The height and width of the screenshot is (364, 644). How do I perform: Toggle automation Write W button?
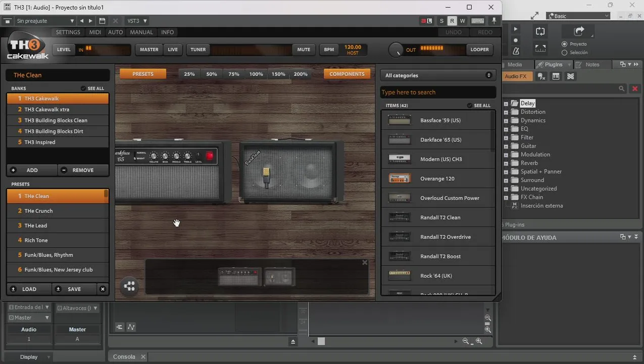click(462, 21)
